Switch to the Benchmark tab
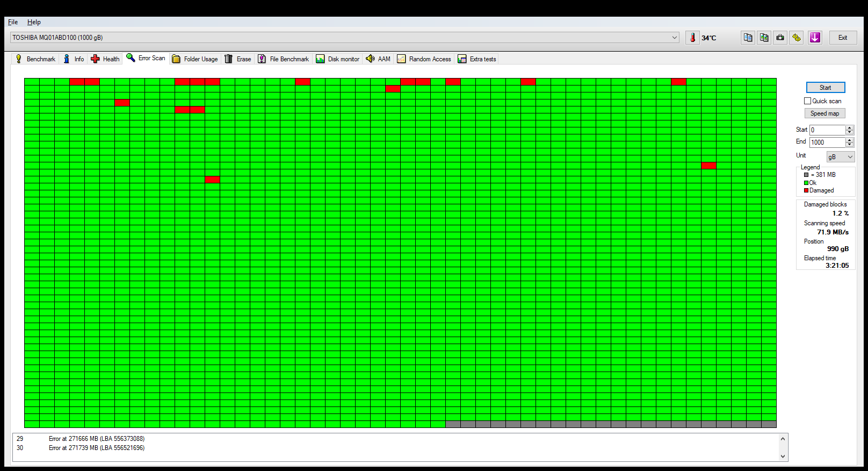This screenshot has width=868, height=471. (35, 59)
